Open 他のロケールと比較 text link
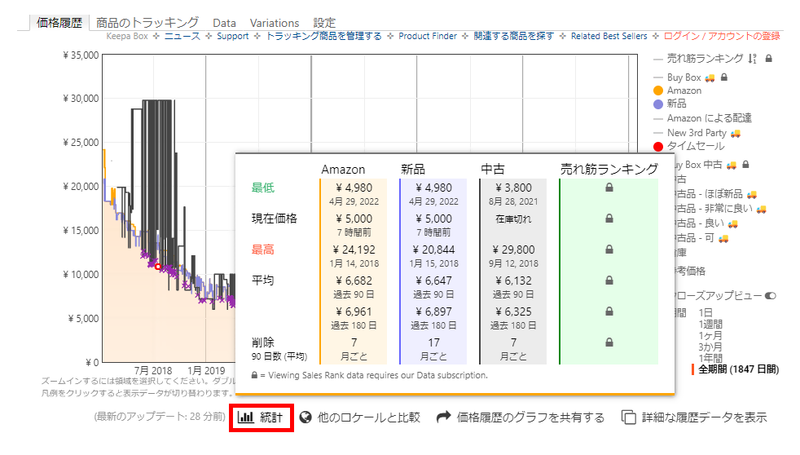The width and height of the screenshot is (800, 455). (369, 417)
